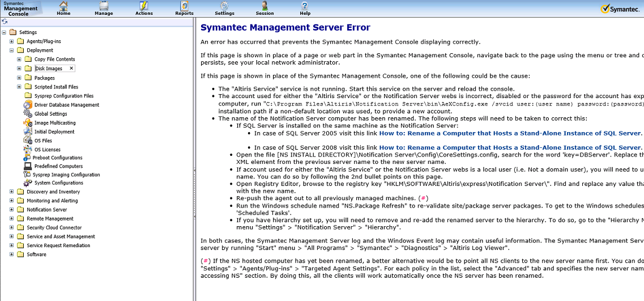
Task: Collapse the Deployment folder
Action: click(12, 50)
